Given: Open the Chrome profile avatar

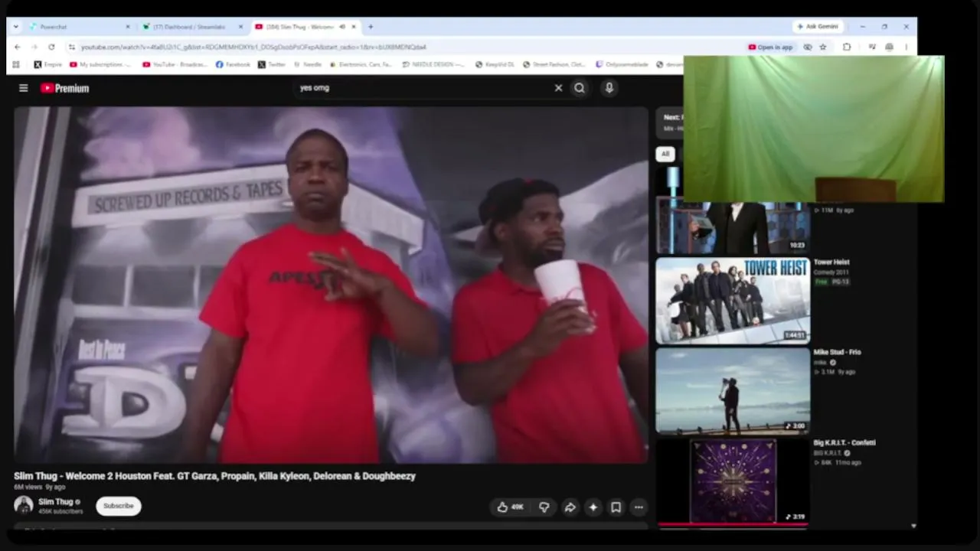Looking at the screenshot, I should 889,47.
